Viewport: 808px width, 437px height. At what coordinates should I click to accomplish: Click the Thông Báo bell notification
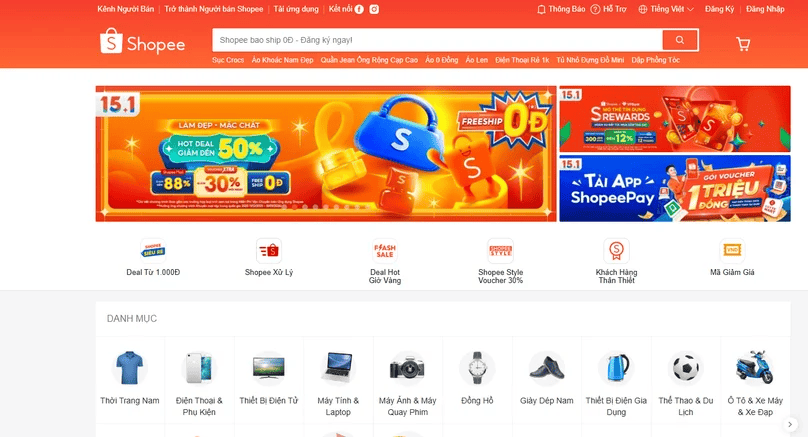click(x=561, y=9)
